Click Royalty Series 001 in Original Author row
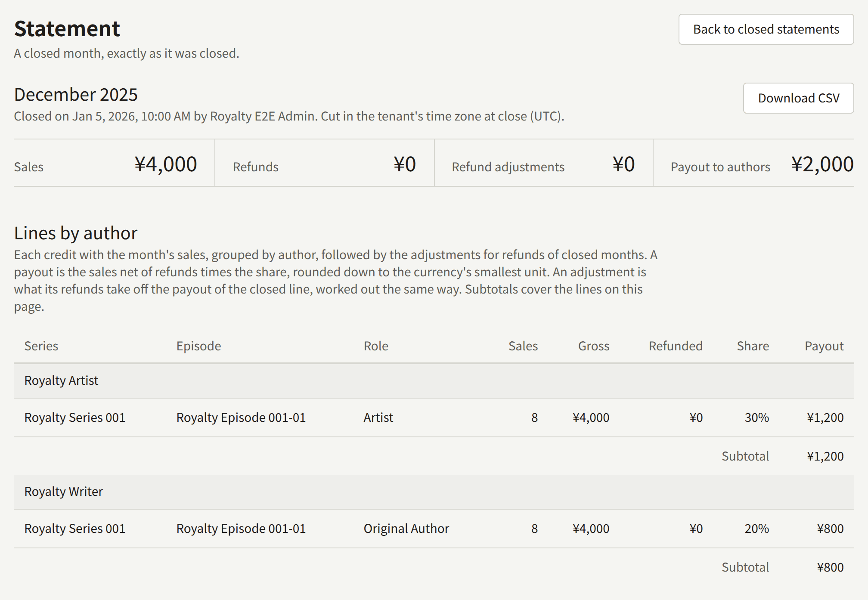This screenshot has width=868, height=600. click(x=75, y=529)
